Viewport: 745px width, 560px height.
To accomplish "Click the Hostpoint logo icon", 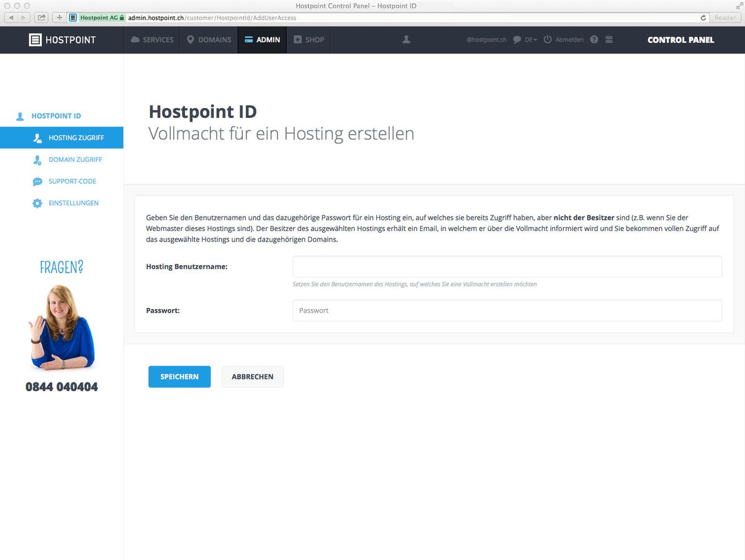I will 35,39.
